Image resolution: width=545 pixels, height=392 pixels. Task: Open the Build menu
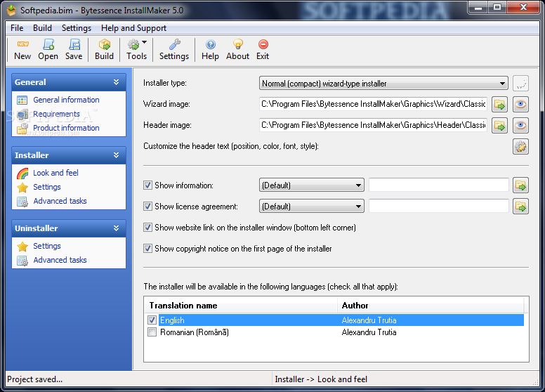[x=42, y=28]
